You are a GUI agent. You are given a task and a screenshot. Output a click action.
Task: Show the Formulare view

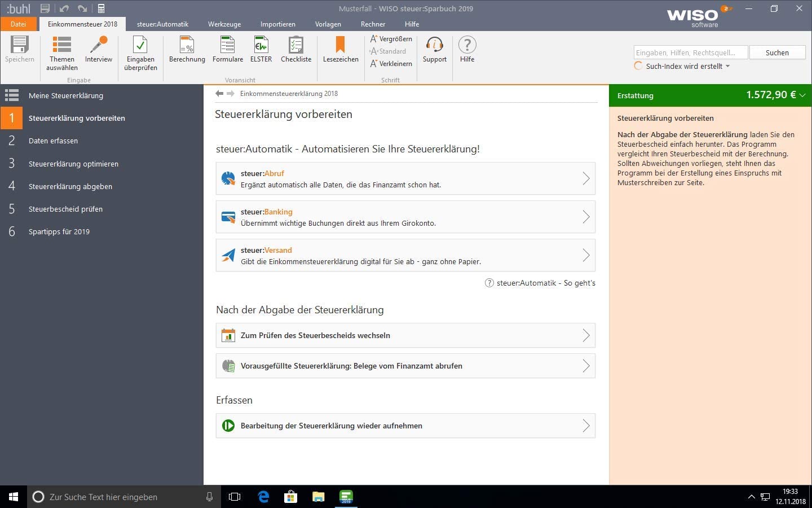(227, 50)
